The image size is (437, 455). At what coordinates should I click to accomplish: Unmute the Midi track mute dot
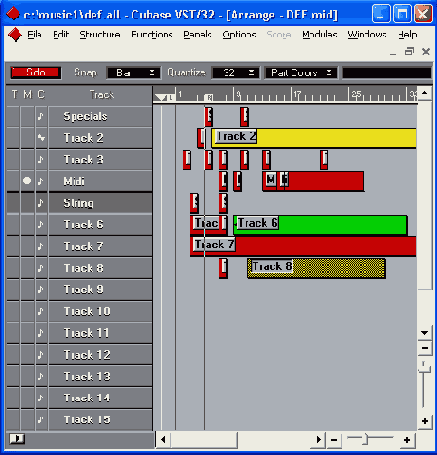point(27,181)
